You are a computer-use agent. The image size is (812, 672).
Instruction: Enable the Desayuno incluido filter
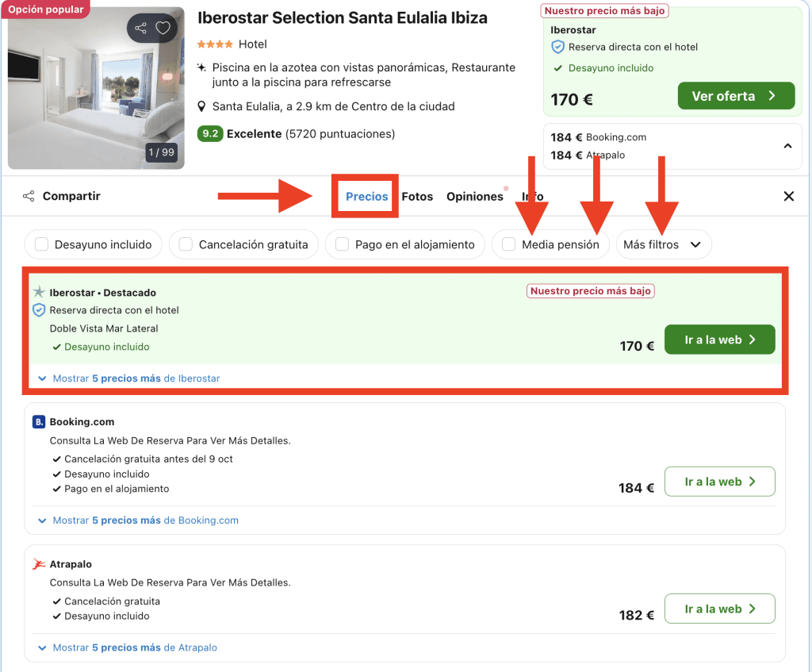[42, 244]
